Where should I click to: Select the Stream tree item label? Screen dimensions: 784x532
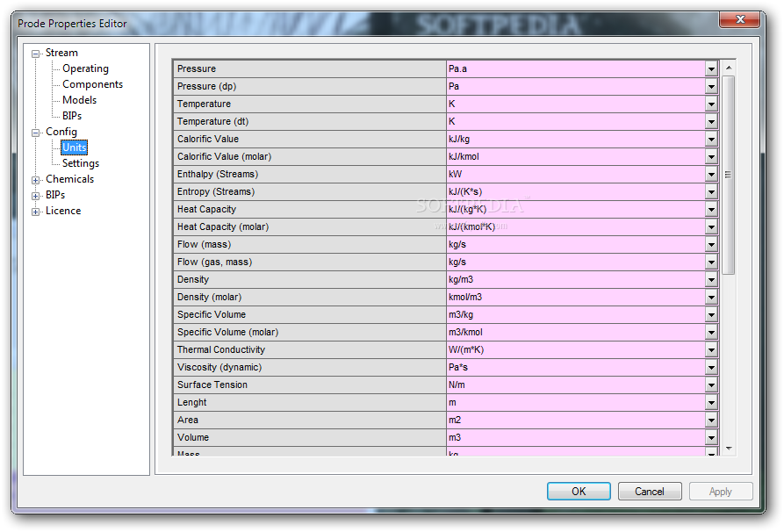point(61,53)
